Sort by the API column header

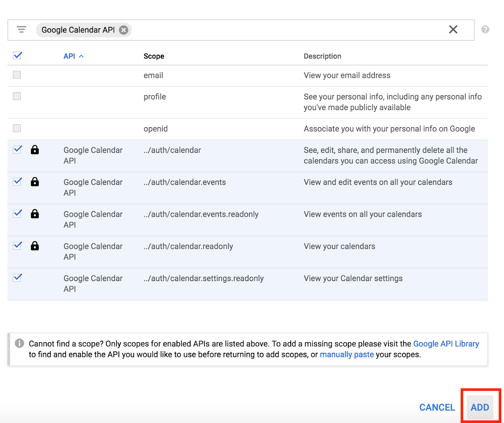(x=73, y=56)
